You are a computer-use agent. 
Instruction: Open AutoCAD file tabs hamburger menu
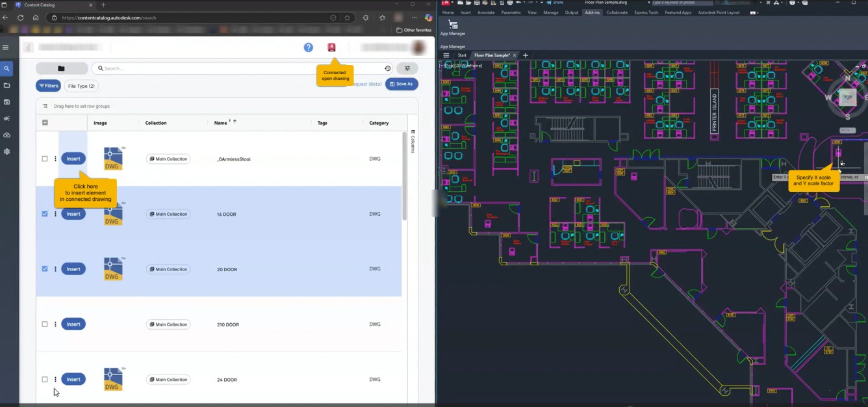(446, 55)
